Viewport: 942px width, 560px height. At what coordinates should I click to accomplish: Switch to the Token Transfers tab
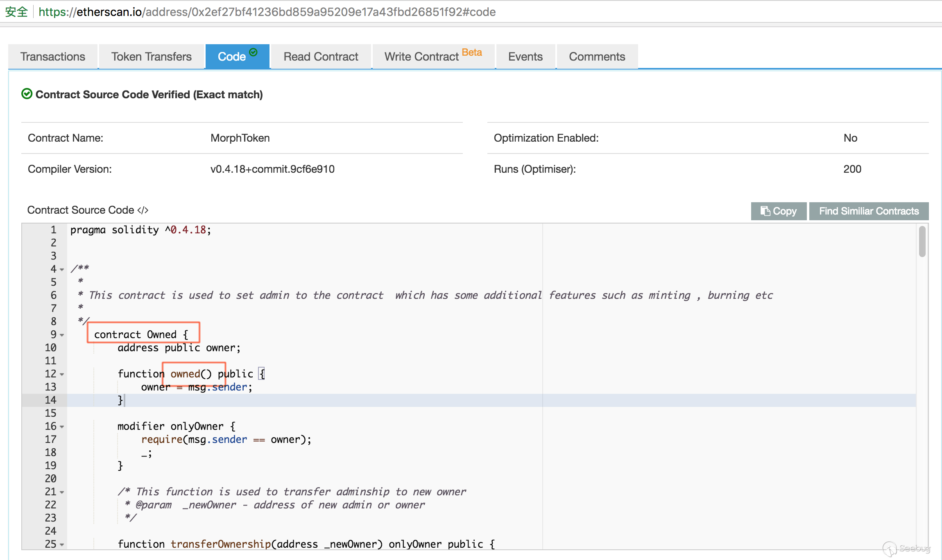151,56
